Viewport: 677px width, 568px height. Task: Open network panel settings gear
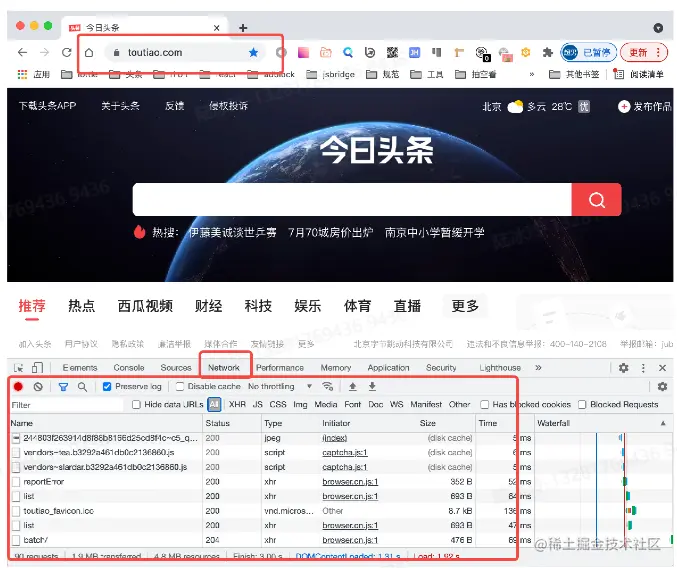click(x=662, y=387)
